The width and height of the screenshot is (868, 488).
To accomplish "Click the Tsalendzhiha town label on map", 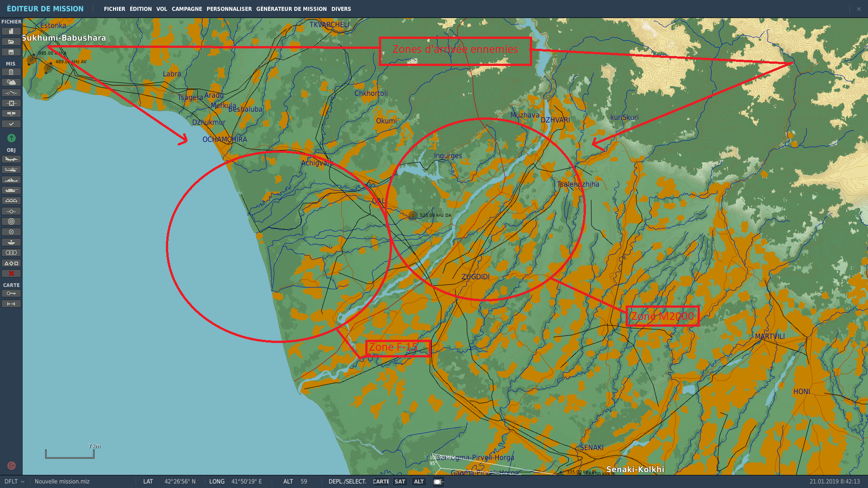I will click(x=578, y=184).
